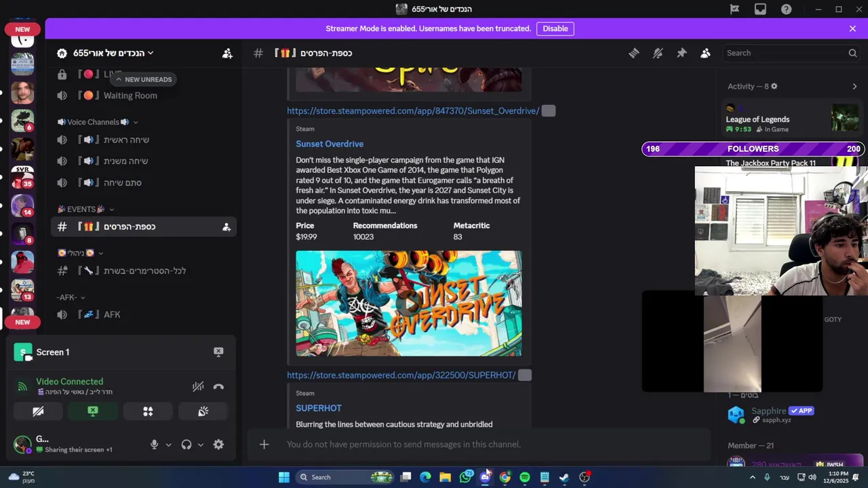Open the SUPERHOT Steam store link
Screen dimensions: 868x488
(401, 375)
